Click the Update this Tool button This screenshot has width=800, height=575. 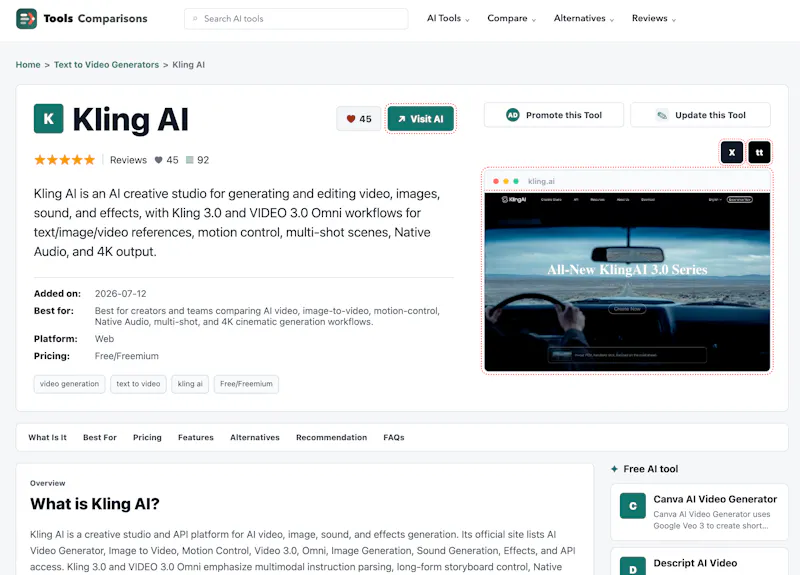pyautogui.click(x=701, y=115)
